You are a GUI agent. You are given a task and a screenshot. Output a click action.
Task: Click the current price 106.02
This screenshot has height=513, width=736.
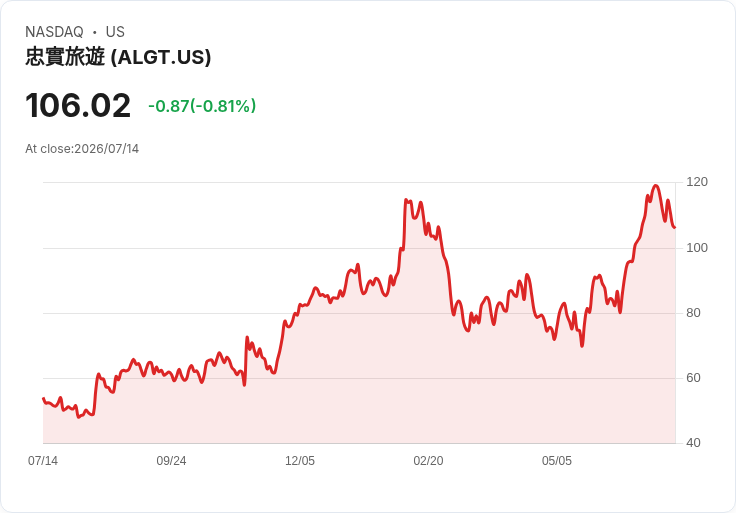[78, 106]
